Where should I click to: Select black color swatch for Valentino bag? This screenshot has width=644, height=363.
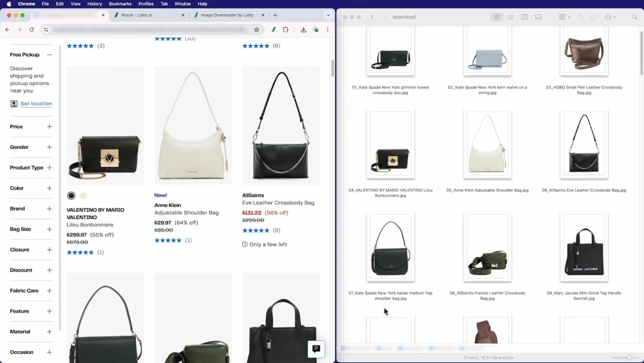click(x=71, y=195)
